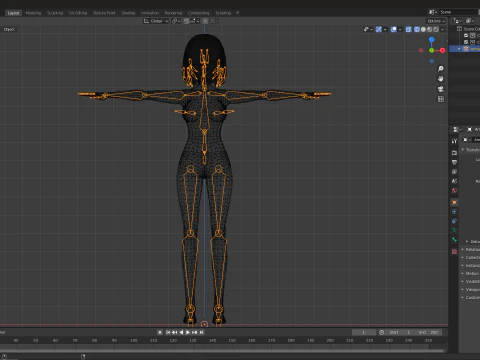The height and width of the screenshot is (360, 480).
Task: Open the Animation workspace tab
Action: pyautogui.click(x=150, y=13)
